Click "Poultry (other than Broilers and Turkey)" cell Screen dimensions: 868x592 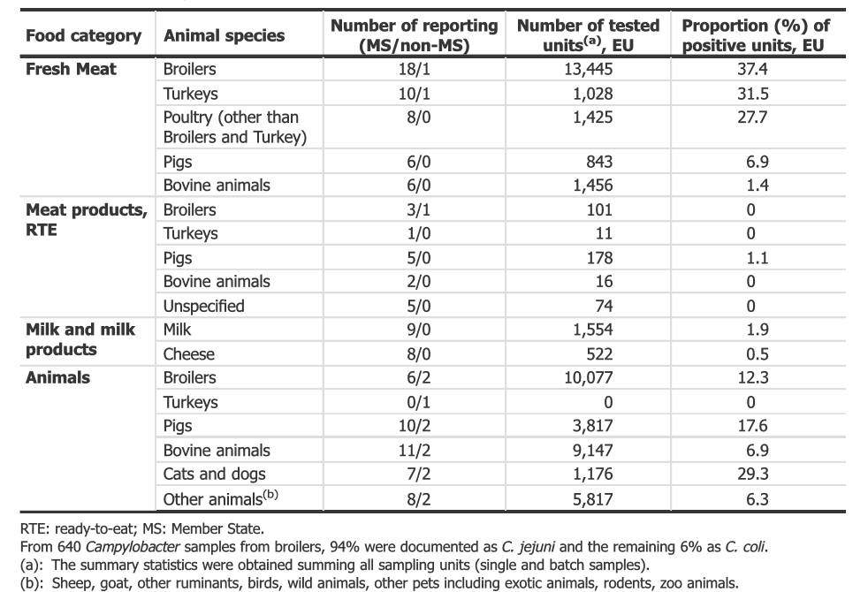[232, 127]
